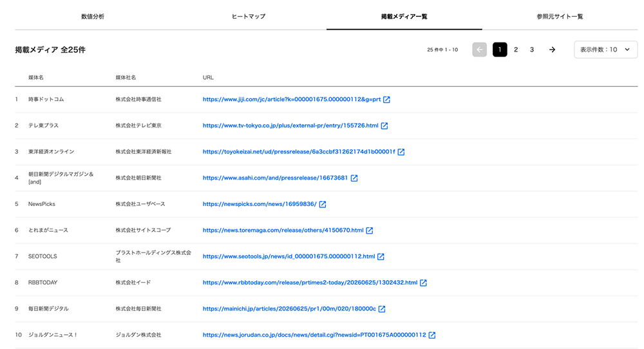Screen dimensions: 644x349
Task: Switch to ヒートマップ tab
Action: 249,17
